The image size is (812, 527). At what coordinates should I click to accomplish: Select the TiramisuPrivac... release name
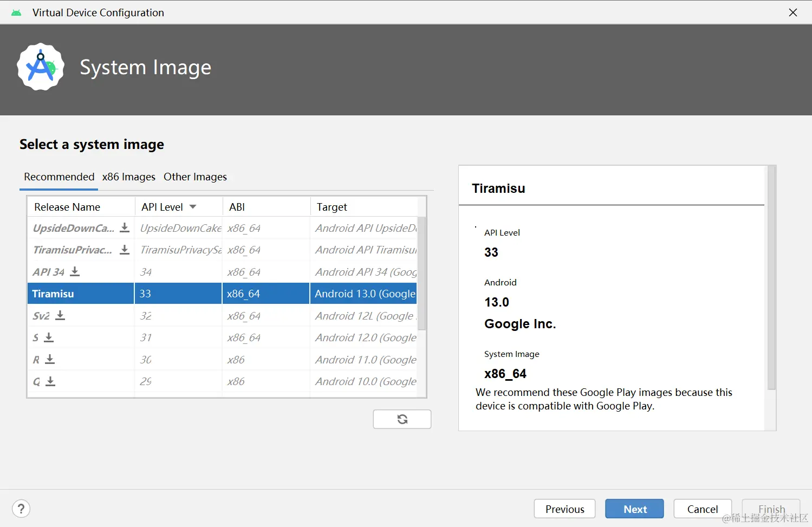click(73, 250)
